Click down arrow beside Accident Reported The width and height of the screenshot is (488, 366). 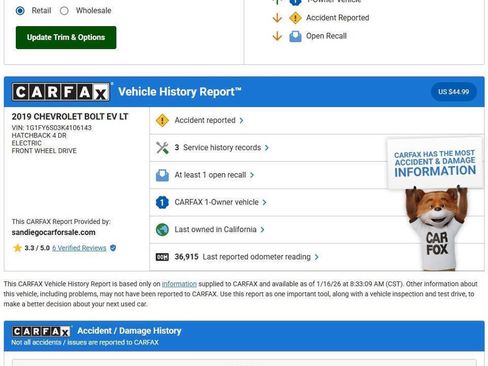pyautogui.click(x=277, y=18)
